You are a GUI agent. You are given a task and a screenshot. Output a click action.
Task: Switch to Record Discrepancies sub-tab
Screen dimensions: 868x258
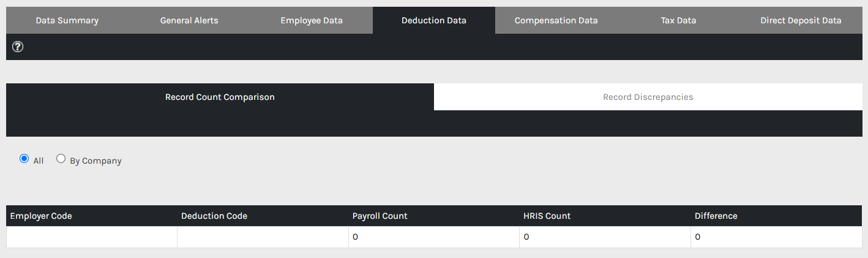point(648,97)
